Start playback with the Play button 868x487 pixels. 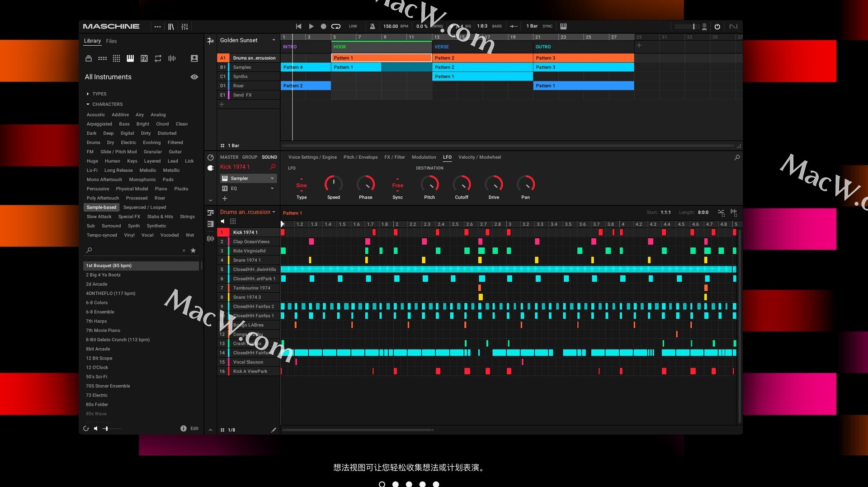pos(311,26)
